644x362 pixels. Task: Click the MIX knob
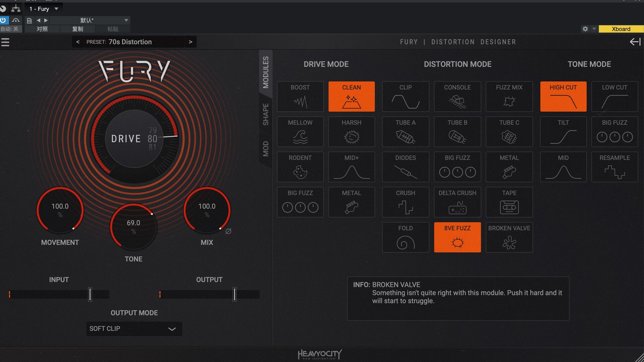coord(207,210)
